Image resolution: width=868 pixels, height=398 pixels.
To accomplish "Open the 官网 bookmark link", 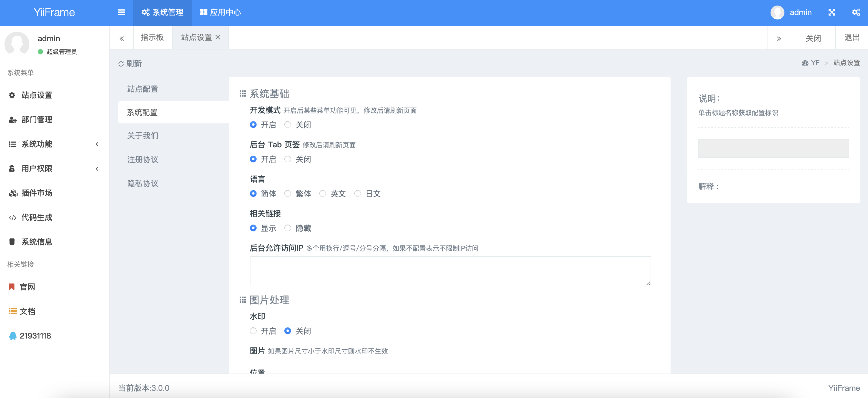I will point(27,287).
